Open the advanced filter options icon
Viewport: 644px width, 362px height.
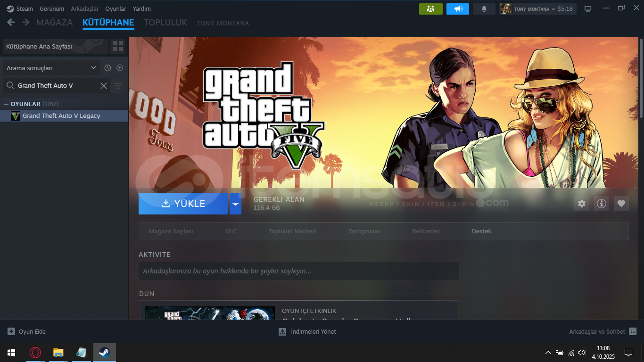[118, 86]
